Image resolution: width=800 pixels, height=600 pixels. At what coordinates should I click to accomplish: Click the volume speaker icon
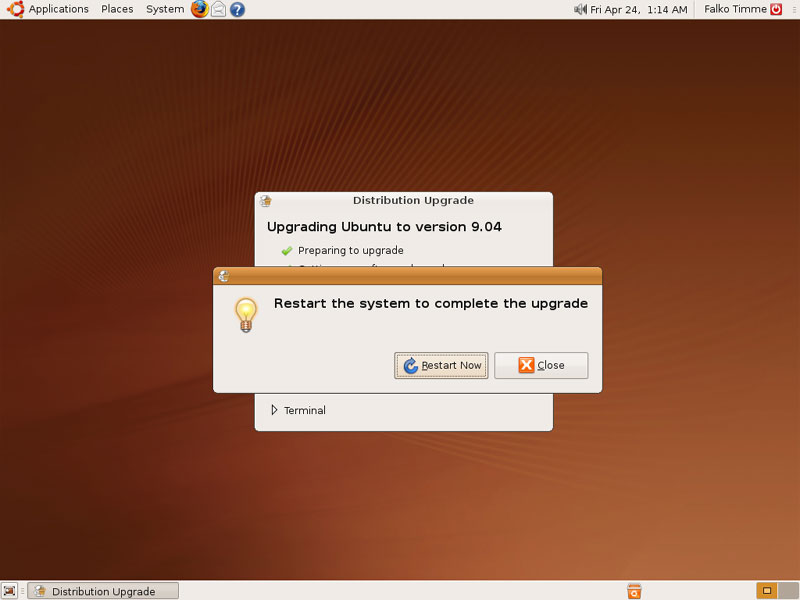tap(580, 9)
